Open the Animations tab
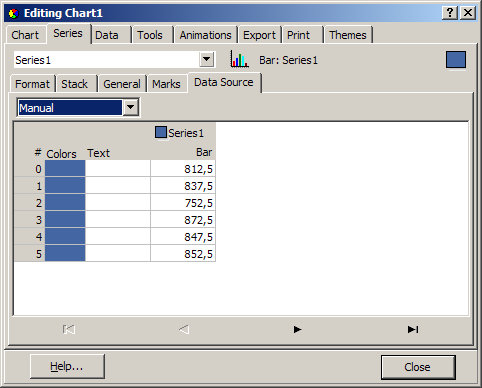 tap(205, 35)
